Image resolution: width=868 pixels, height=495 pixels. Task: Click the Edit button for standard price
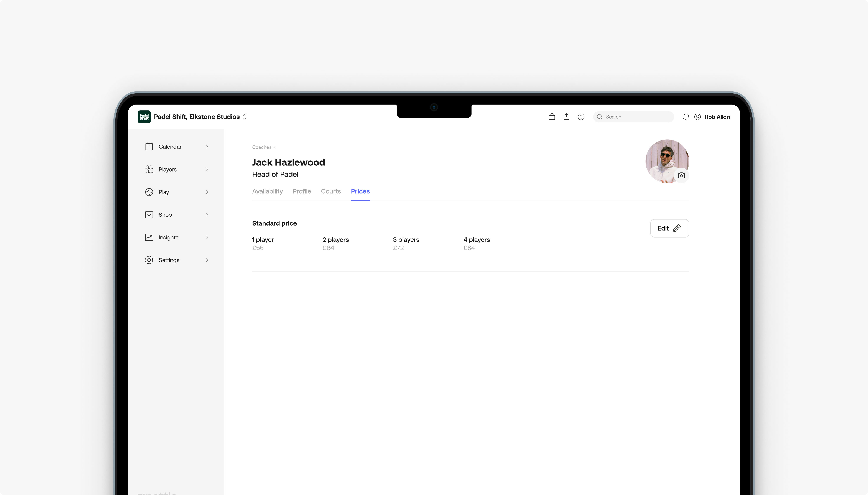pos(669,228)
